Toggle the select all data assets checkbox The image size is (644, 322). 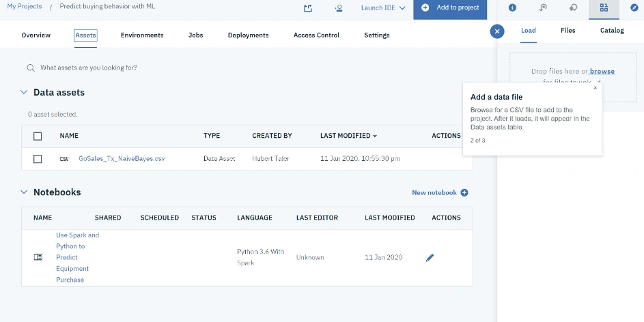pos(38,136)
